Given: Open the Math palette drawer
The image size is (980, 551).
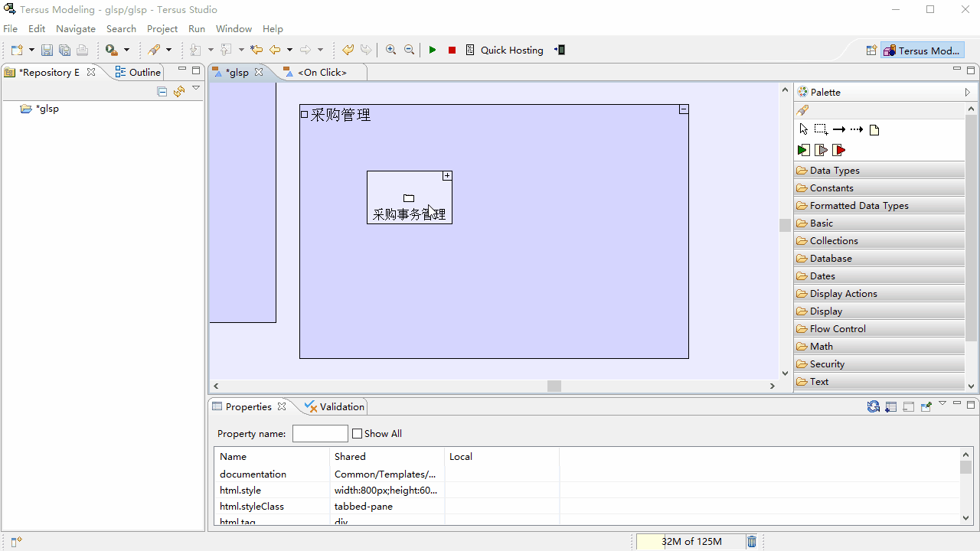Looking at the screenshot, I should click(x=880, y=346).
